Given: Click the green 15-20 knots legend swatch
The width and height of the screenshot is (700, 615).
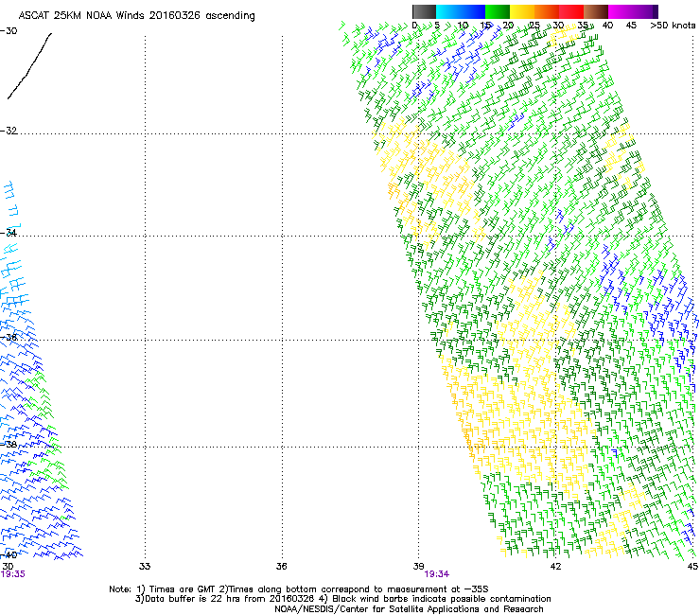Looking at the screenshot, I should point(498,11).
